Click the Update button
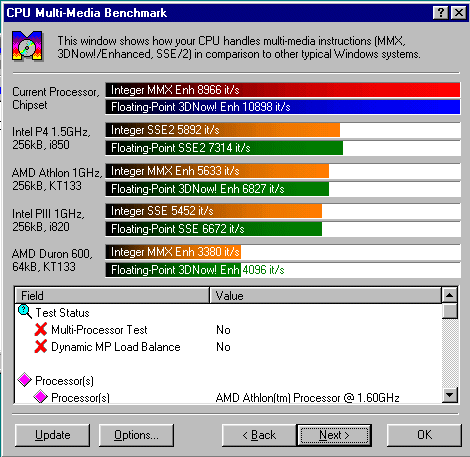 53,435
